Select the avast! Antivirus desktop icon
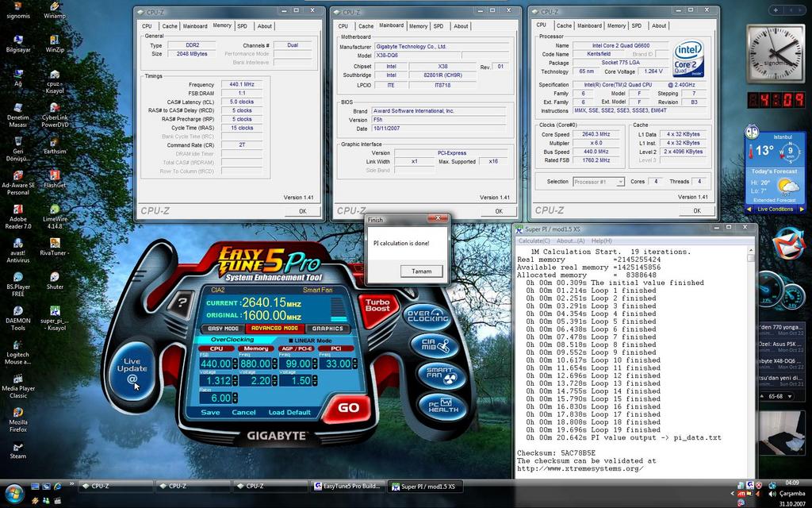 point(18,250)
